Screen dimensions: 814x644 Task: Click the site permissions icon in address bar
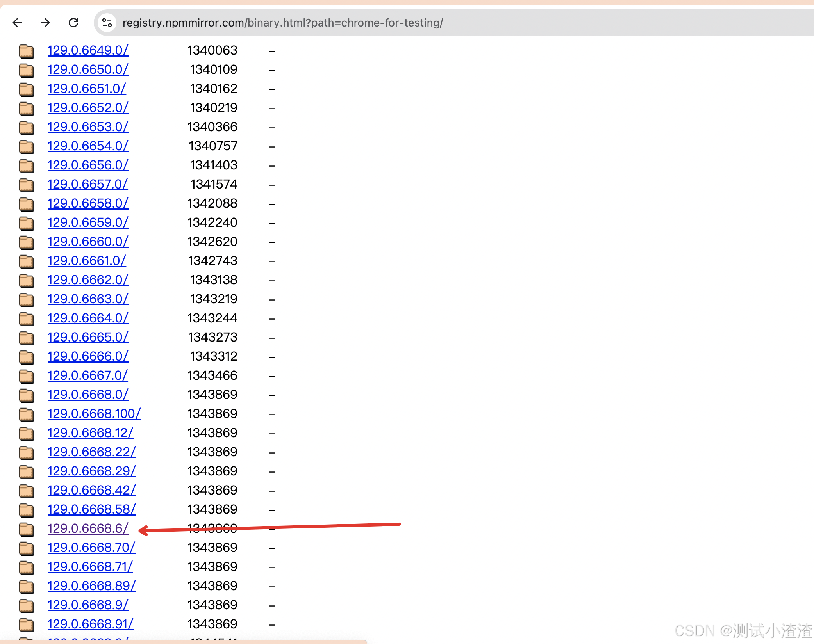pos(107,23)
